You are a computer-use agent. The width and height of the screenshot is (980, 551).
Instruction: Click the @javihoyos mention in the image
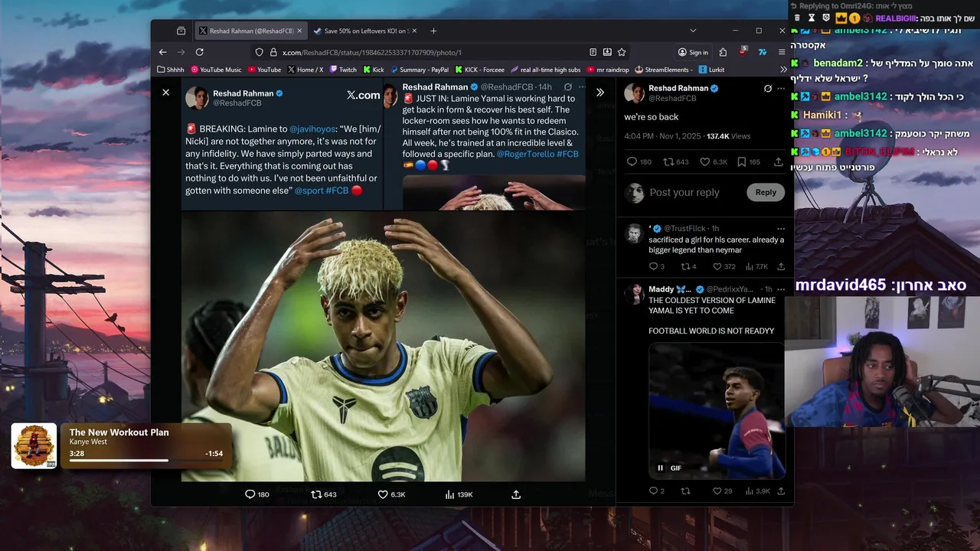[x=312, y=129]
